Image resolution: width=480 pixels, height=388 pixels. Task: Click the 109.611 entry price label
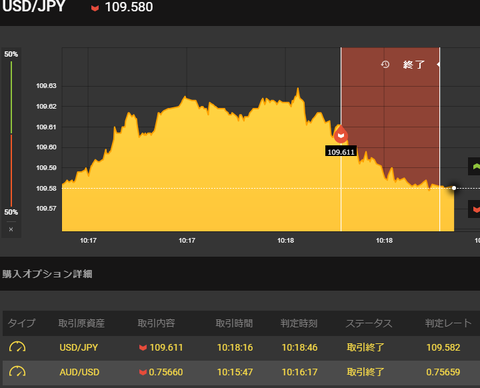point(341,152)
